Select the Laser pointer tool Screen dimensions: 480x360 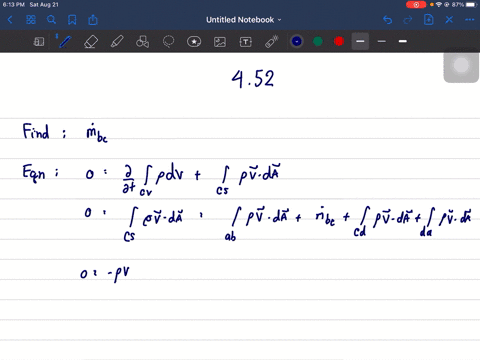coord(272,42)
